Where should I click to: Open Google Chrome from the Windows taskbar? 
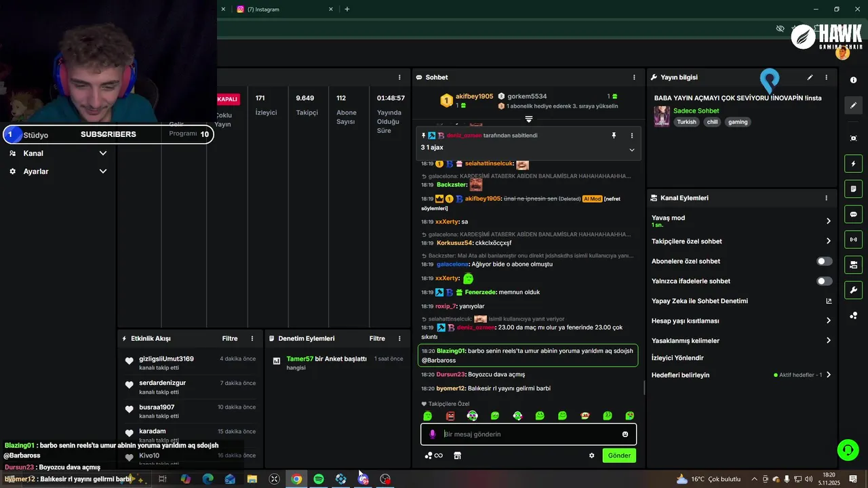296,479
